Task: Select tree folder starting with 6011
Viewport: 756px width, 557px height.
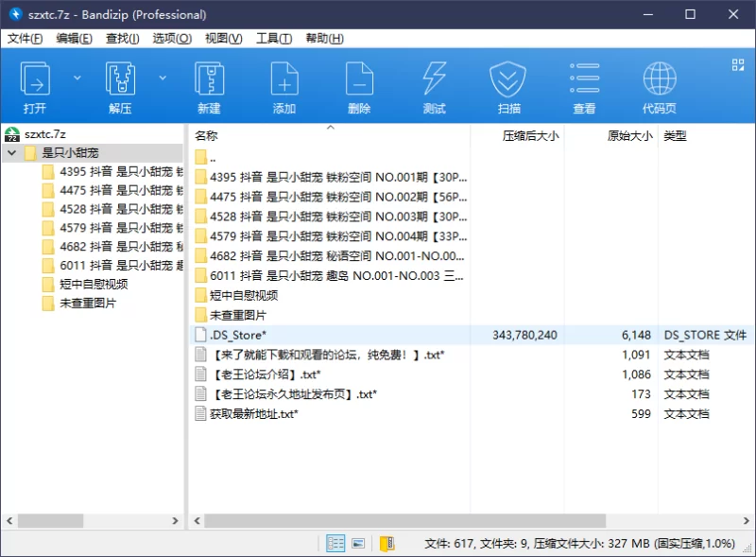Action: pos(112,266)
